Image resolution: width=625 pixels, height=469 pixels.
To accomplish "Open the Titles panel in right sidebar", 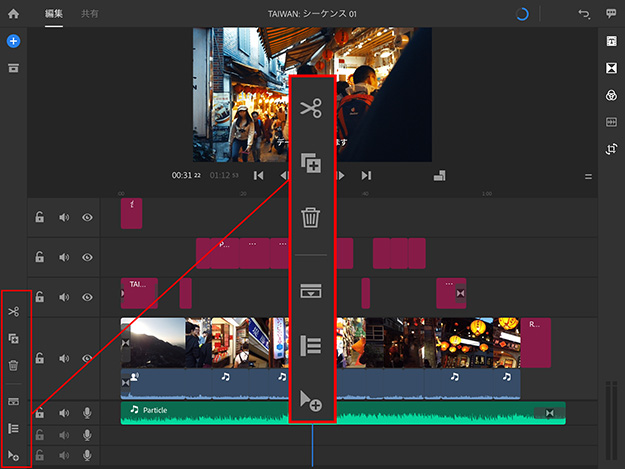I will (611, 42).
